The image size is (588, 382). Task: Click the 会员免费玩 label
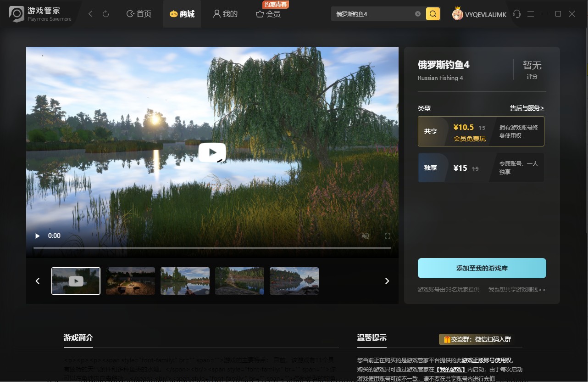470,139
